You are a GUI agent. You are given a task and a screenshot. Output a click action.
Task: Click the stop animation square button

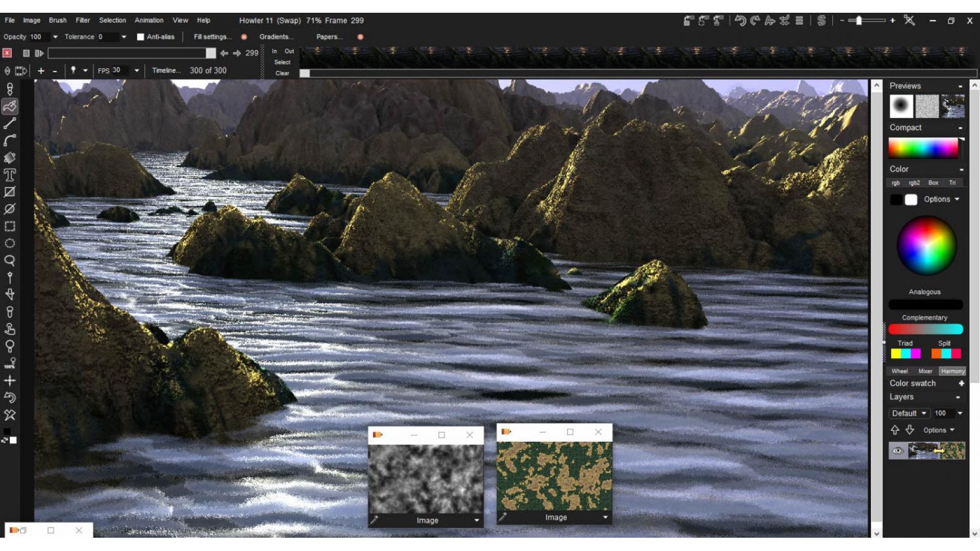[26, 53]
